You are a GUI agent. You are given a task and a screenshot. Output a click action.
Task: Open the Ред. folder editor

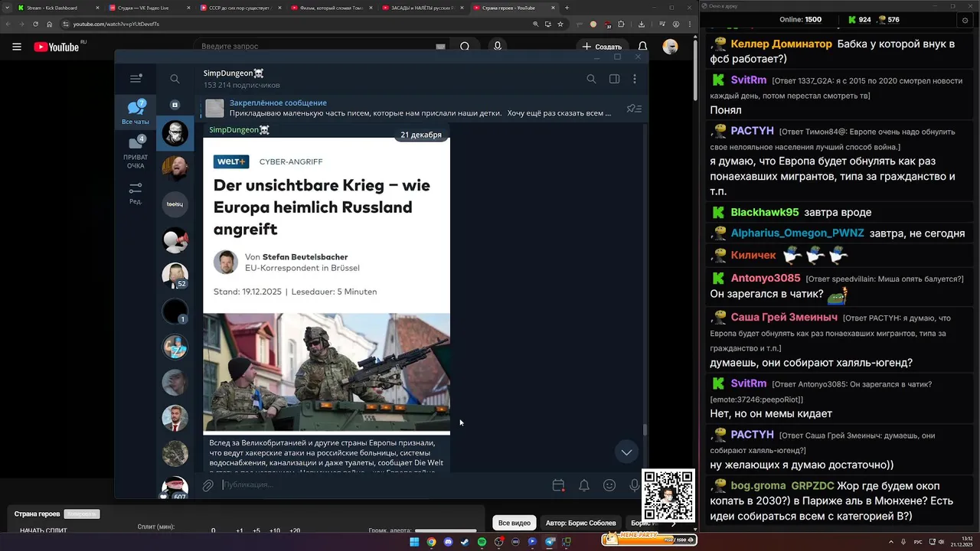(136, 193)
